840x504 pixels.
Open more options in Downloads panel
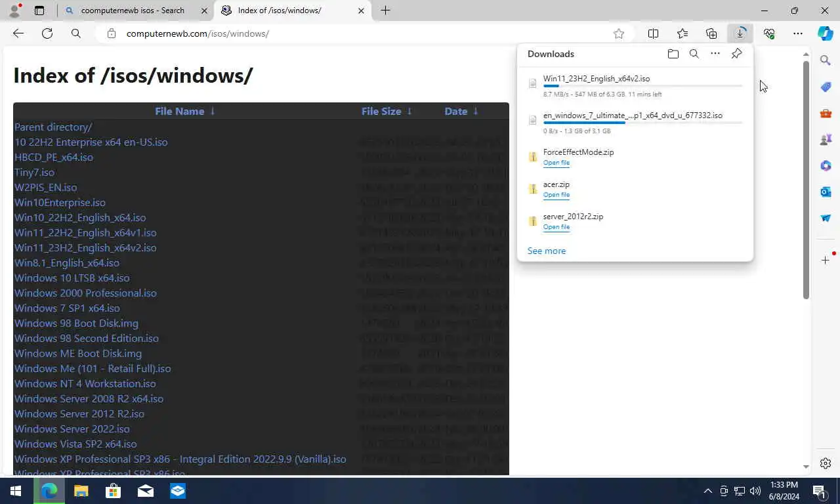[x=715, y=54]
